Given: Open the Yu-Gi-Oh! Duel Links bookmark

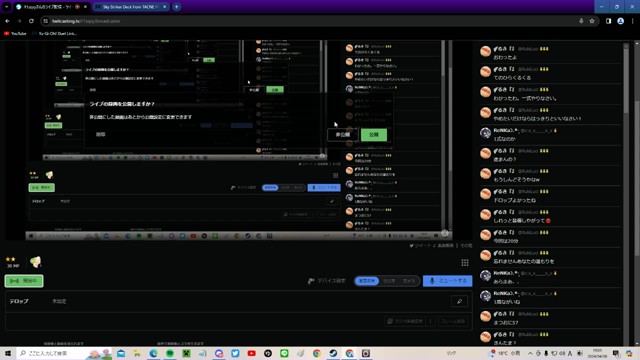Looking at the screenshot, I should click(54, 33).
